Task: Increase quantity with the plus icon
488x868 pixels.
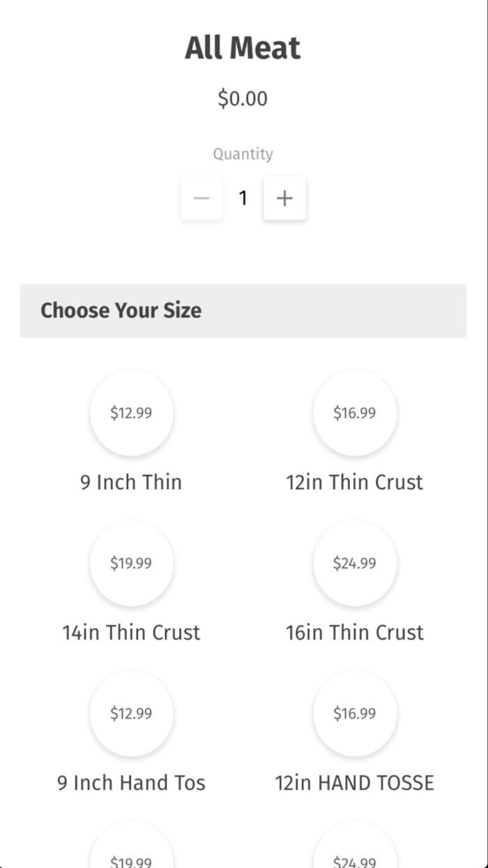Action: tap(284, 199)
